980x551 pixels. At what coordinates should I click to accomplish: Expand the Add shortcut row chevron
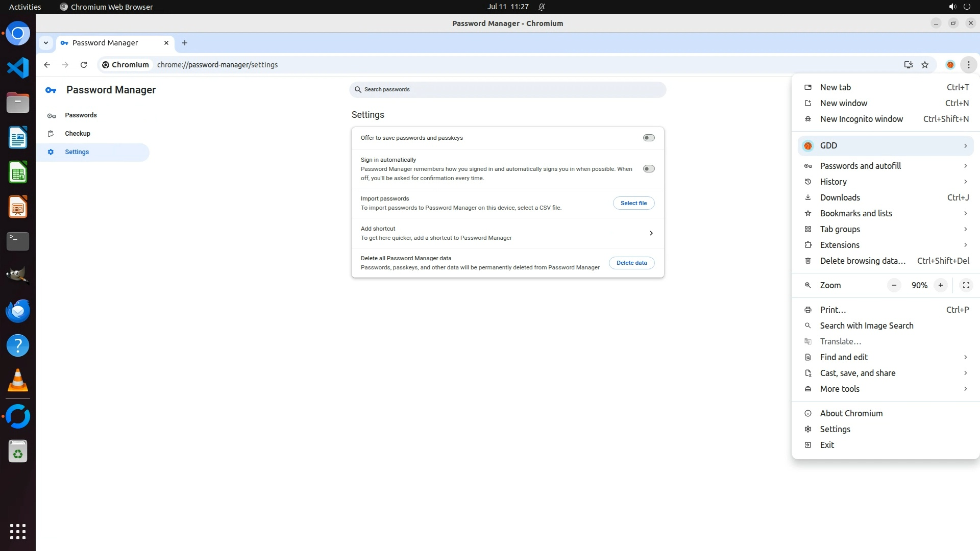651,233
